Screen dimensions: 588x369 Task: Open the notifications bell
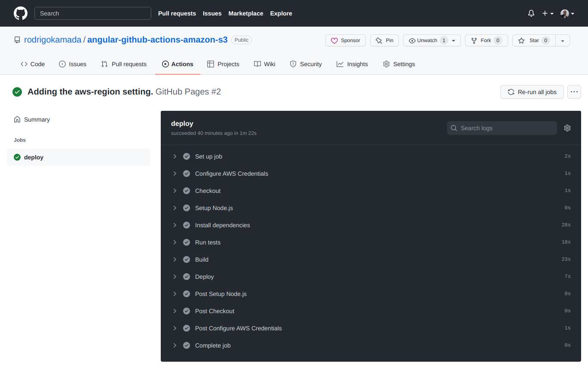coord(531,13)
